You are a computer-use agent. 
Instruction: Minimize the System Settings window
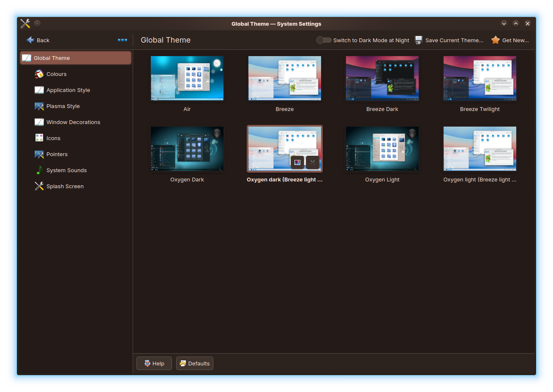click(x=504, y=24)
